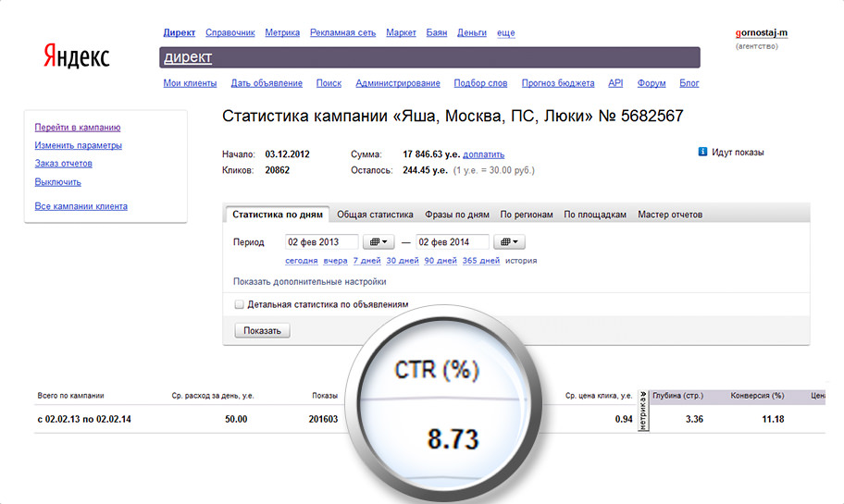Image resolution: width=844 pixels, height=504 pixels.
Task: Select the сегодня period link
Action: 302,261
